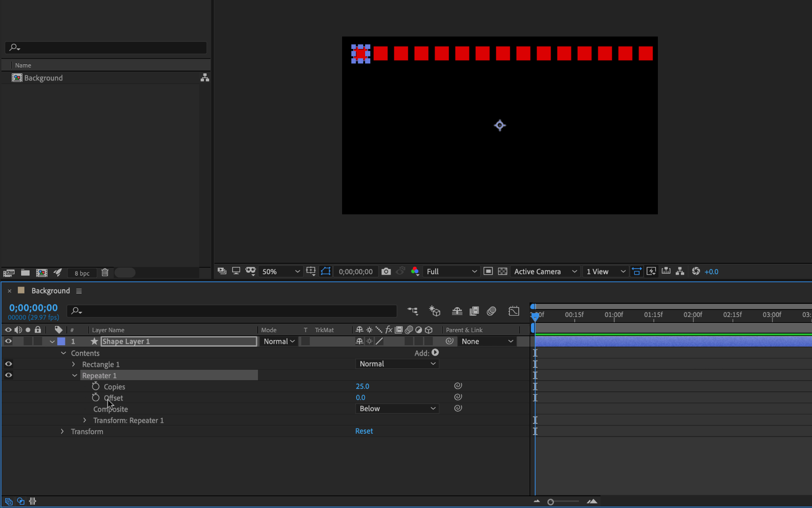Open project settings via 8 bpc
Screen dimensions: 812x508
coord(82,273)
